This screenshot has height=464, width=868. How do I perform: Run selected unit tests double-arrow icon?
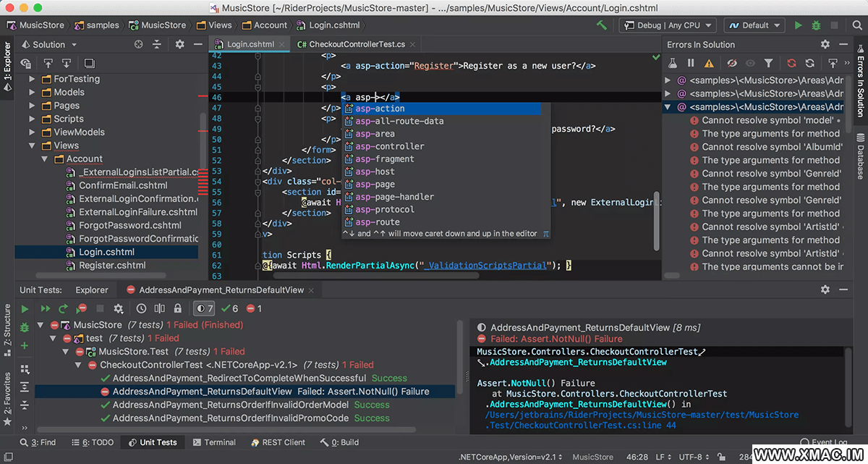(x=44, y=308)
